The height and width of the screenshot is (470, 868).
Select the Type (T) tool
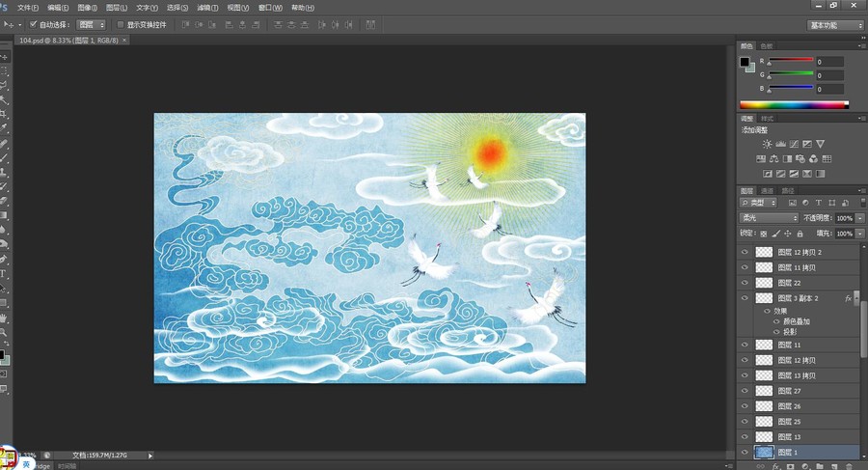pos(3,274)
